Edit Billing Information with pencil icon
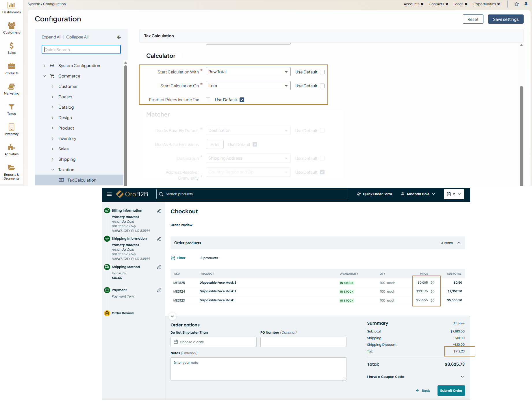The image size is (532, 401). point(159,211)
